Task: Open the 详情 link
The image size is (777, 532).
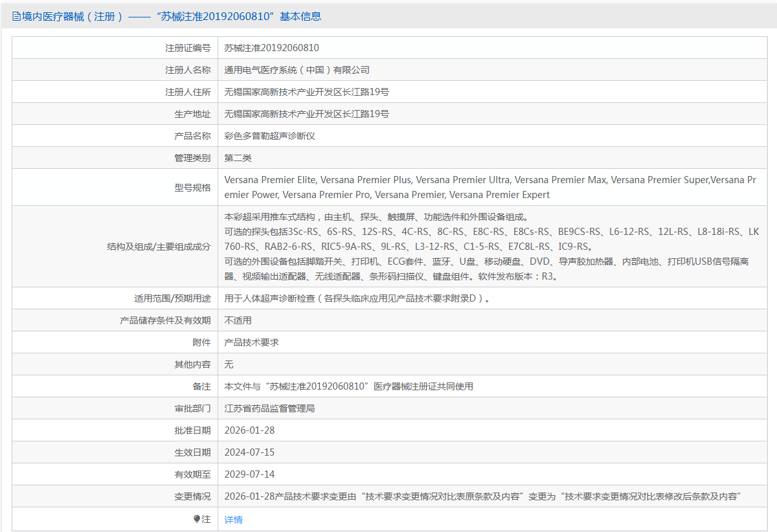Action: (233, 520)
